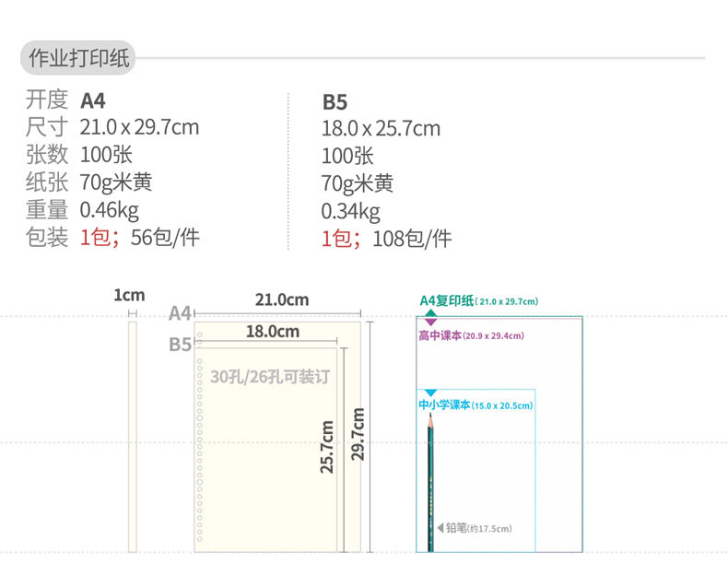Click the cyan triangle above 中小学课本
728x575 pixels.
click(430, 393)
